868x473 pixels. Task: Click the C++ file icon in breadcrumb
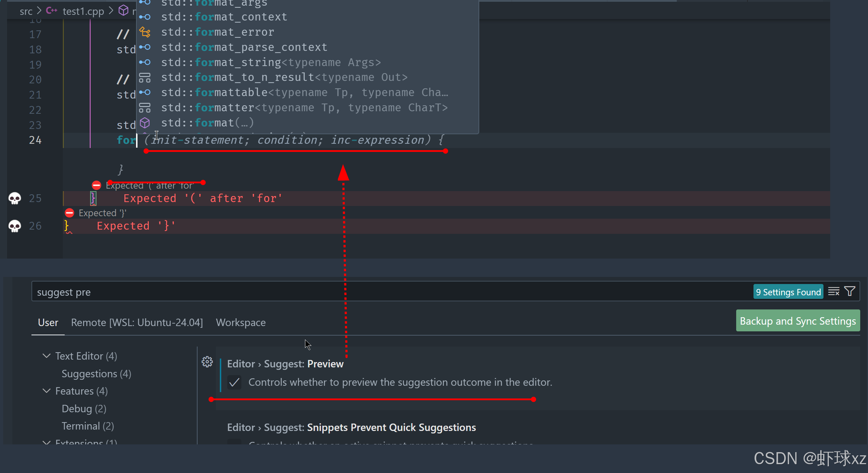[x=52, y=11]
